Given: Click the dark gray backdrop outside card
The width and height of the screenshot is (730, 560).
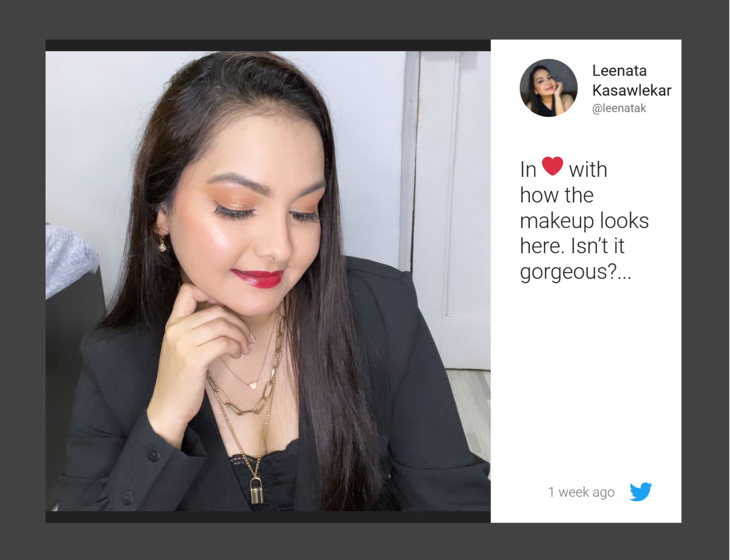Looking at the screenshot, I should (x=365, y=18).
